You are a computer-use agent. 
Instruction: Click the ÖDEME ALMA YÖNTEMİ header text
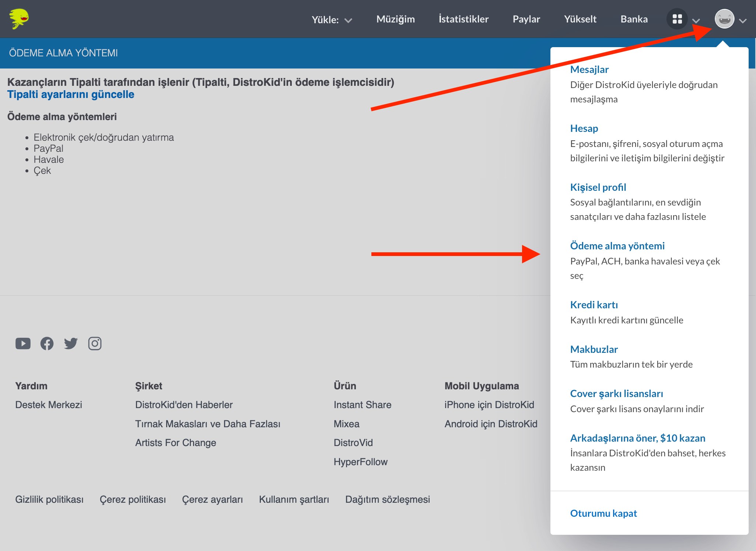(63, 53)
